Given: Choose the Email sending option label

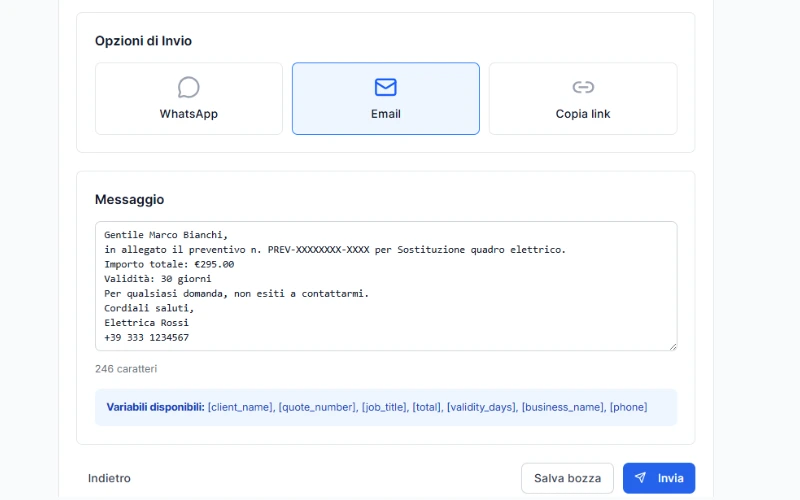Looking at the screenshot, I should point(385,114).
